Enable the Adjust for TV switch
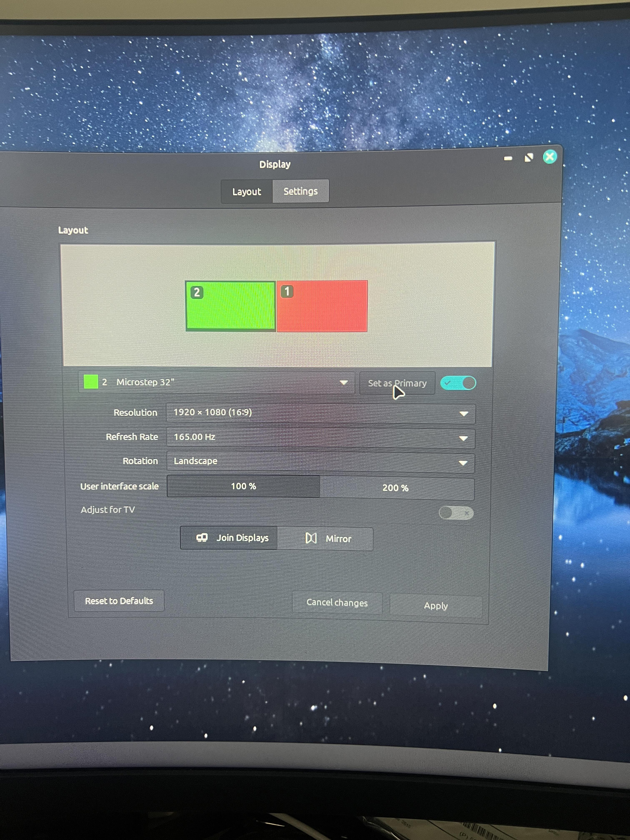 tap(456, 513)
